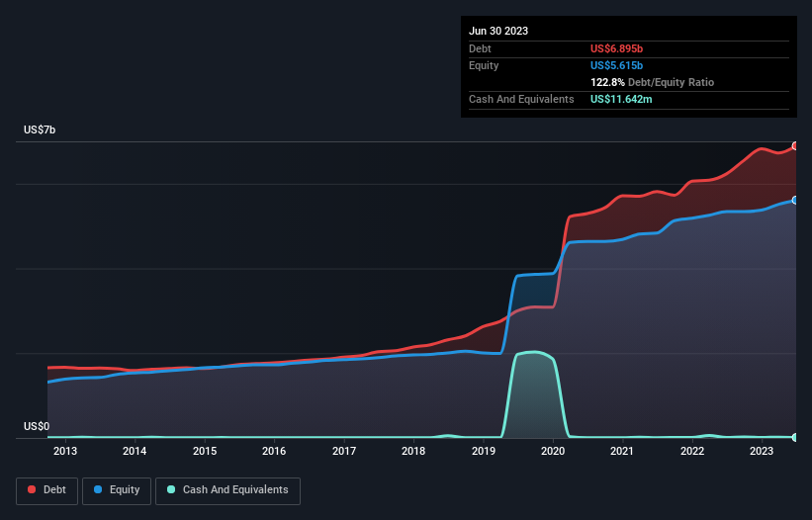Click the US$5.615b equity value

coord(616,65)
